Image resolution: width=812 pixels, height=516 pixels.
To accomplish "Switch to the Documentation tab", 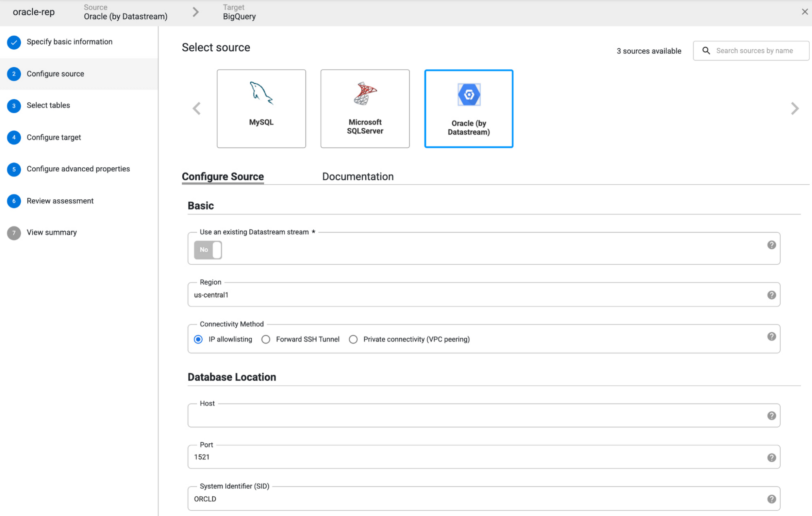I will click(357, 176).
